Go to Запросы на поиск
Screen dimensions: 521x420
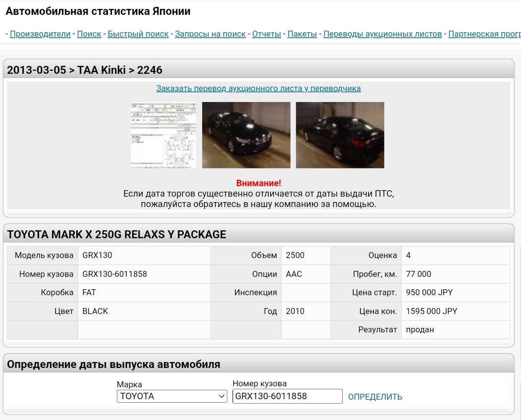(210, 34)
